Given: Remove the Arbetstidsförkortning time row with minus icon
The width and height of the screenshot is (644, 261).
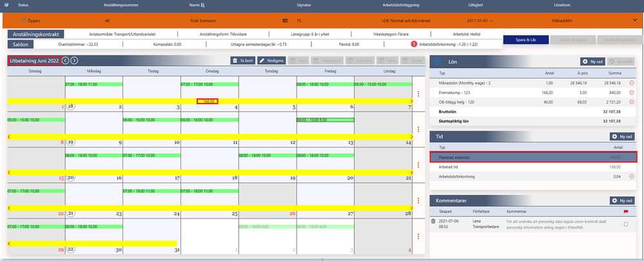Looking at the screenshot, I should [631, 177].
